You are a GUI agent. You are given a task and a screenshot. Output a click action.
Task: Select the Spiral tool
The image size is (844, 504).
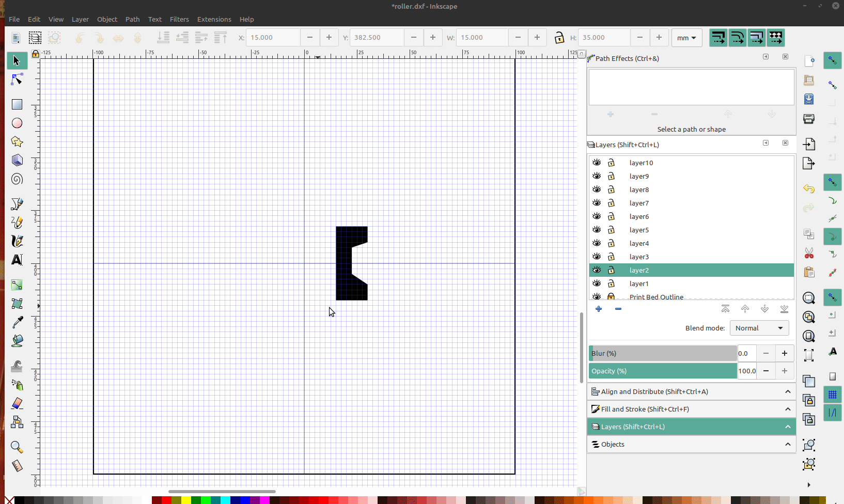(17, 179)
